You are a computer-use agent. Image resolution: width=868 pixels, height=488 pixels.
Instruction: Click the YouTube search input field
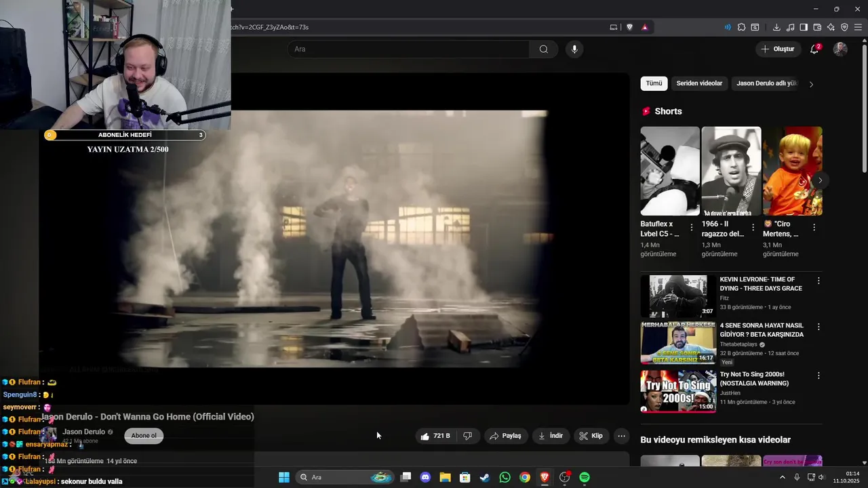pyautogui.click(x=408, y=49)
